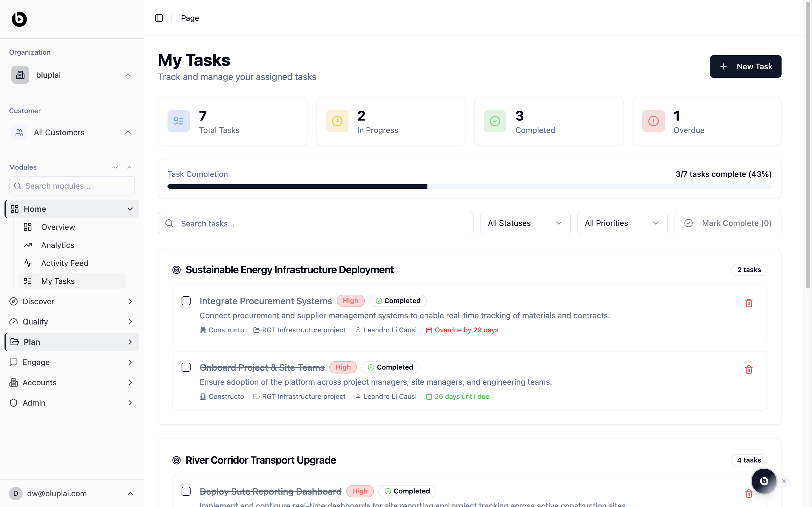The height and width of the screenshot is (507, 812).
Task: Delete the Integrate Procurement Systems task
Action: click(x=749, y=303)
